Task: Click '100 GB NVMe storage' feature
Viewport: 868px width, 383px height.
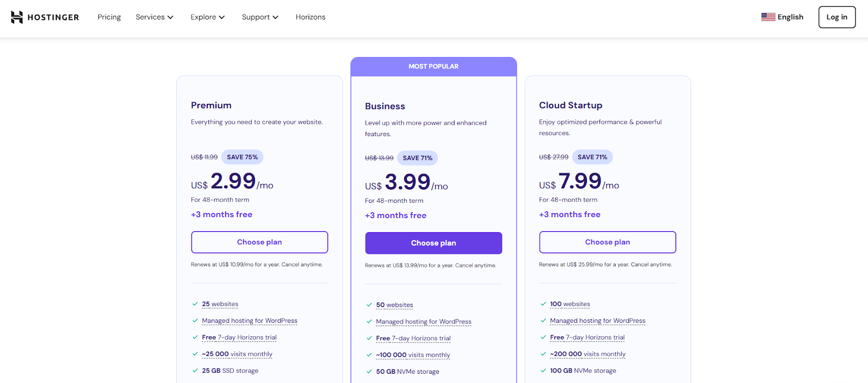Action: point(583,371)
